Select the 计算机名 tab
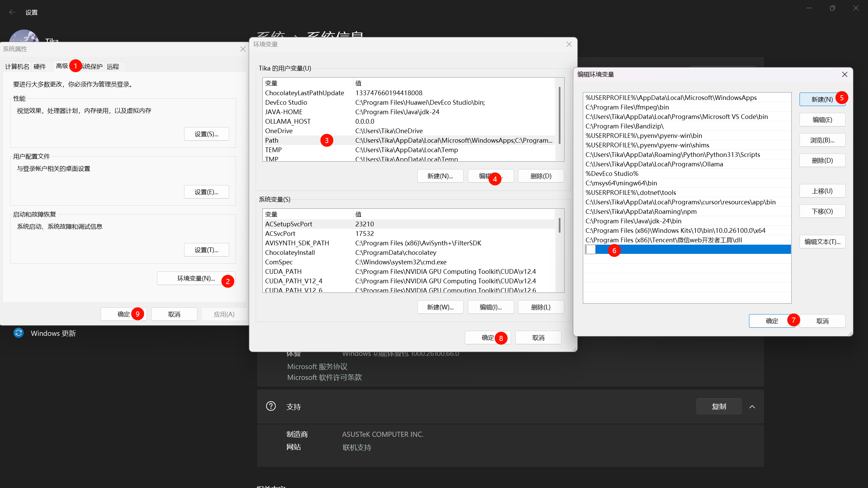Image resolution: width=868 pixels, height=488 pixels. click(x=17, y=66)
